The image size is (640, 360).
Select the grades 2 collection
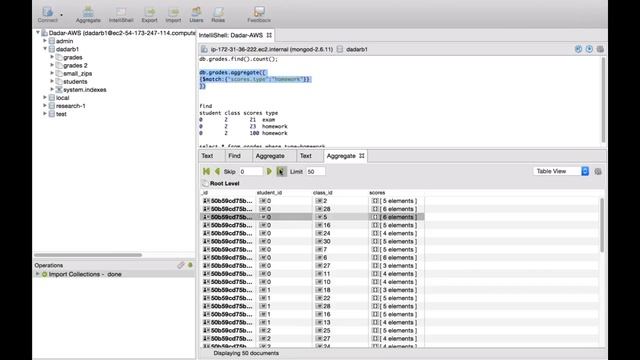click(75, 65)
